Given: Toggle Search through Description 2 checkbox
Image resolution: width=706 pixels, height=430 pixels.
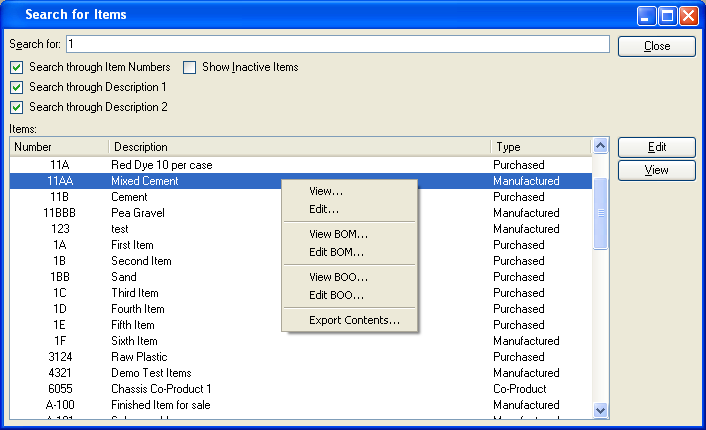Looking at the screenshot, I should (x=16, y=107).
